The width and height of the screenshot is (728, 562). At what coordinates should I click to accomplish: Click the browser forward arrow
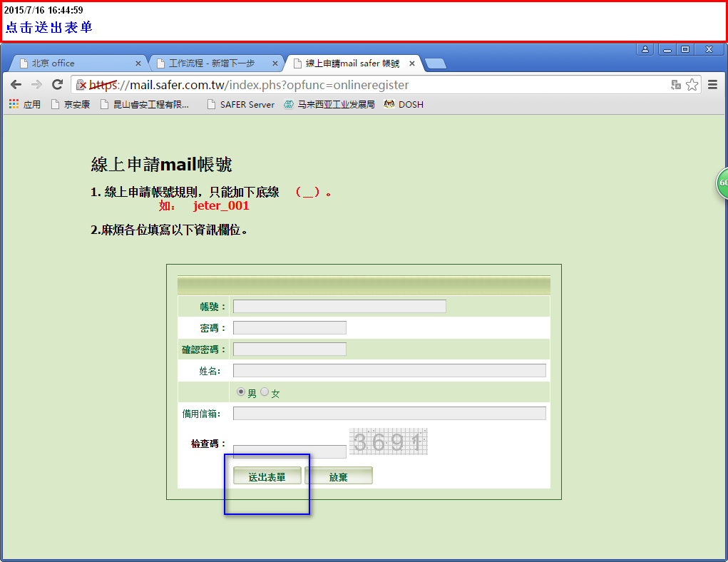(36, 85)
